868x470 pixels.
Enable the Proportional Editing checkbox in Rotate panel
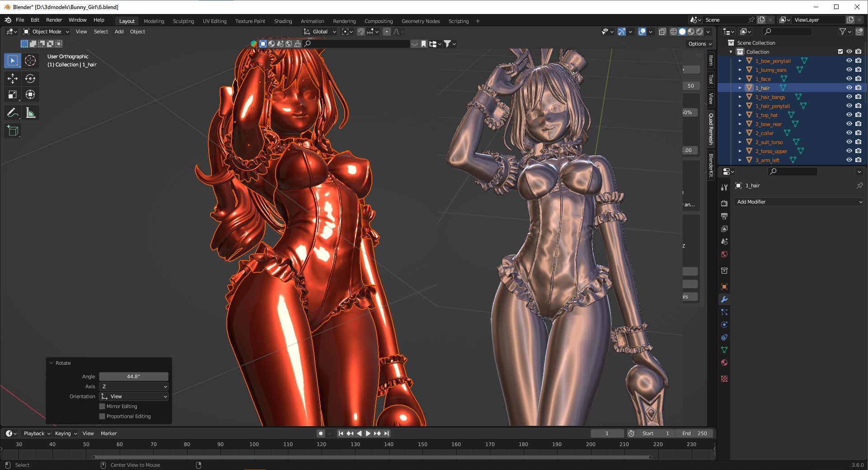(102, 416)
